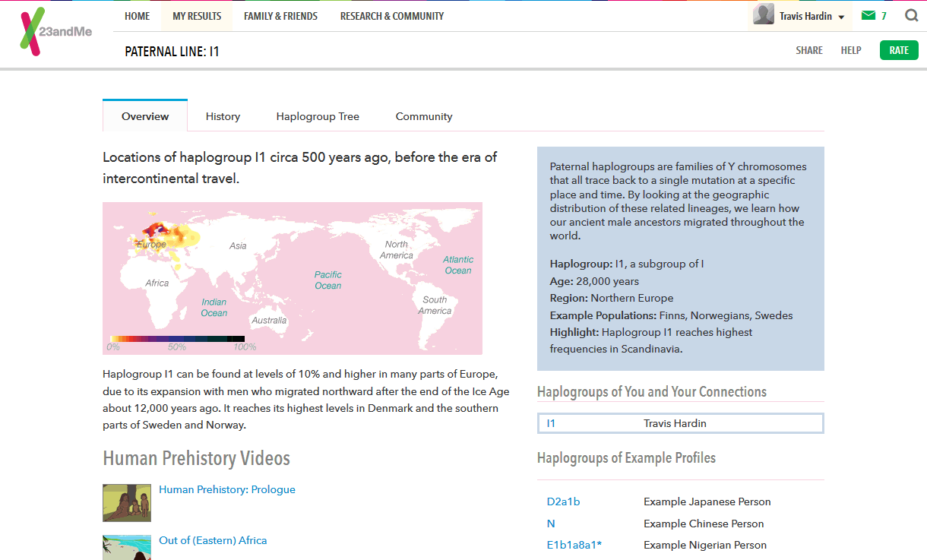Viewport: 927px width, 560px height.
Task: Open the Out of (Eastern) Africa link
Action: (x=213, y=540)
